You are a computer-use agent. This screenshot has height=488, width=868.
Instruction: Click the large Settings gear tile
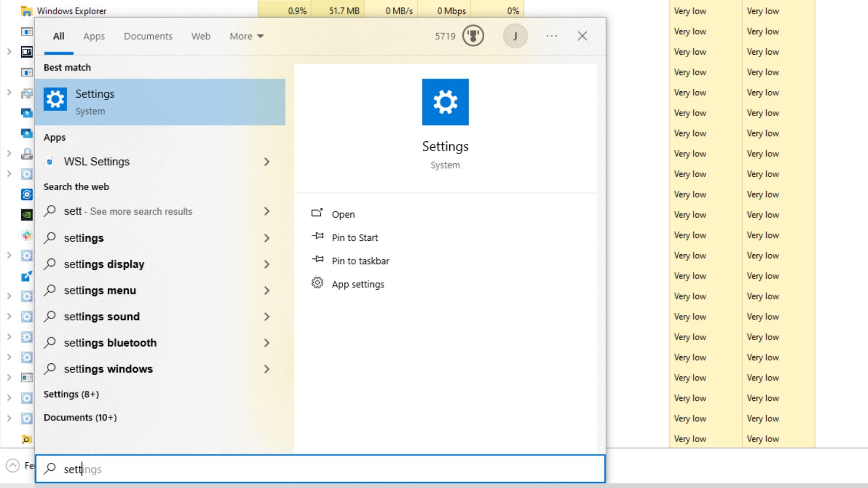pyautogui.click(x=445, y=102)
